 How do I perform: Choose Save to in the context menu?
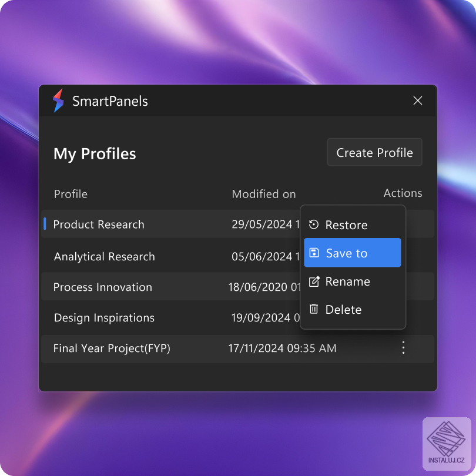point(353,253)
